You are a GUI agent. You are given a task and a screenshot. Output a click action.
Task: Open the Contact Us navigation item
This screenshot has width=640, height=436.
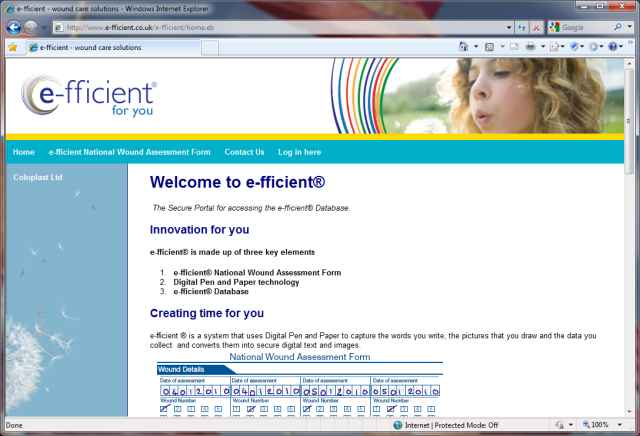[244, 152]
